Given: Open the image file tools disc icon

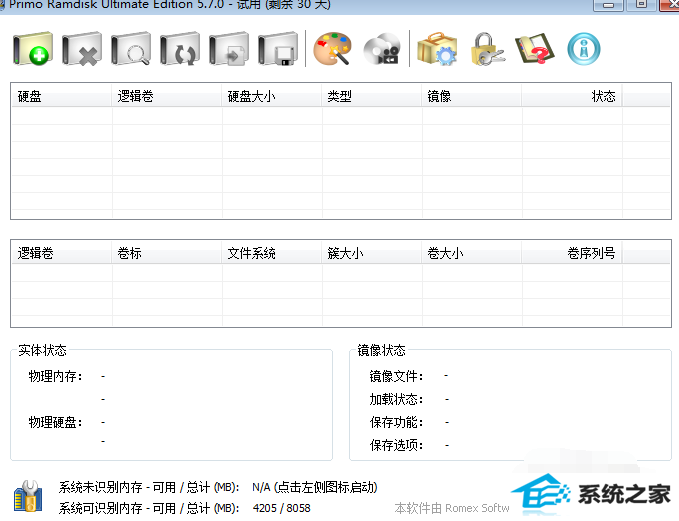Looking at the screenshot, I should [381, 49].
